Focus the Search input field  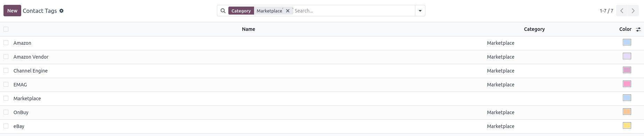[x=354, y=11]
